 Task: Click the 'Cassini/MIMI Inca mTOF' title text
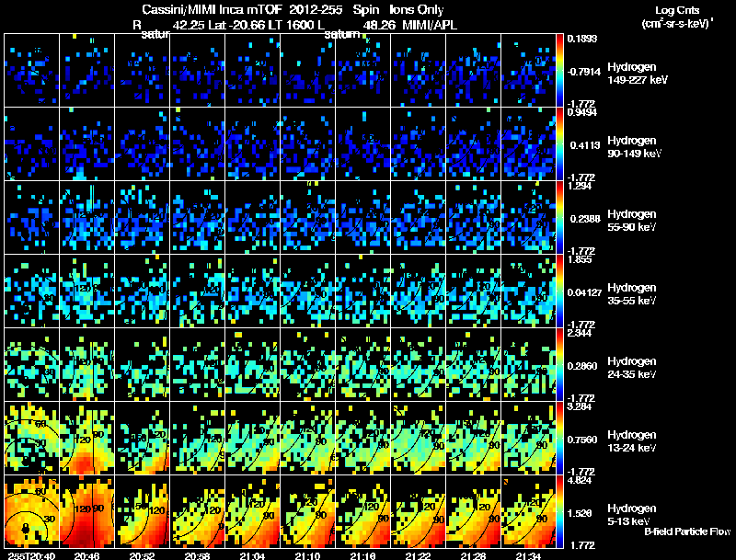(x=212, y=9)
